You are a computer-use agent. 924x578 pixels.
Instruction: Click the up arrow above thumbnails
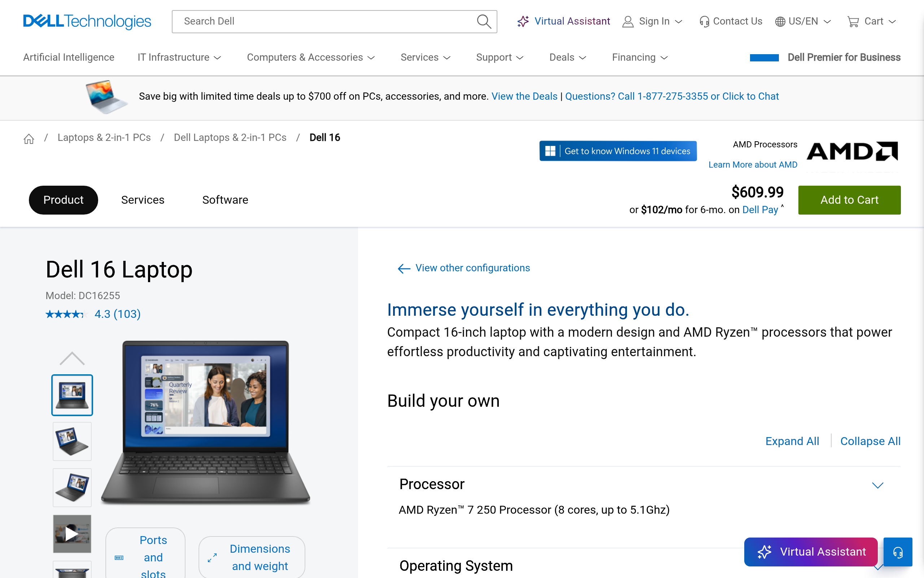tap(72, 358)
